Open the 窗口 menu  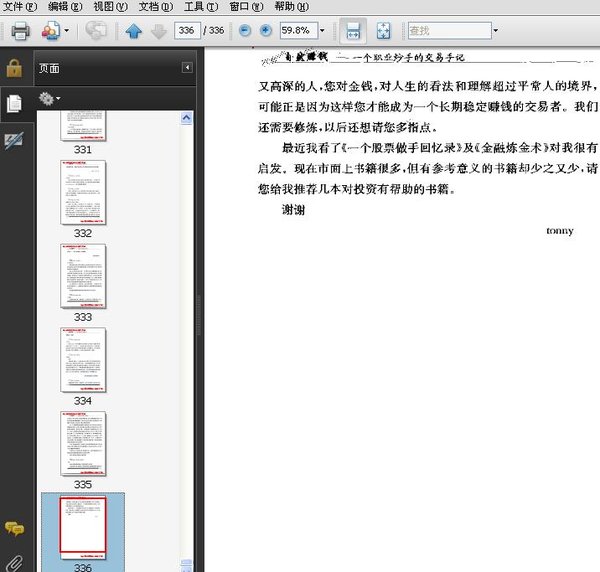(x=246, y=7)
